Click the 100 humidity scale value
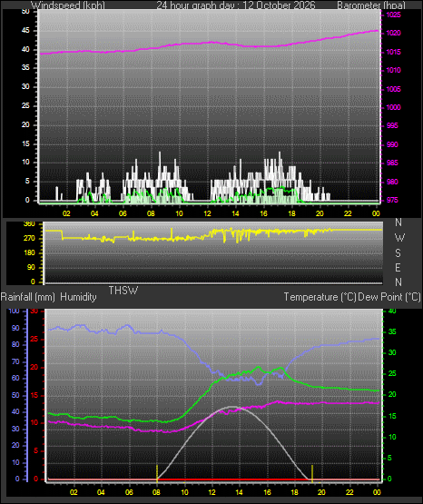Screen dimensions: 423x504 click(x=15, y=311)
